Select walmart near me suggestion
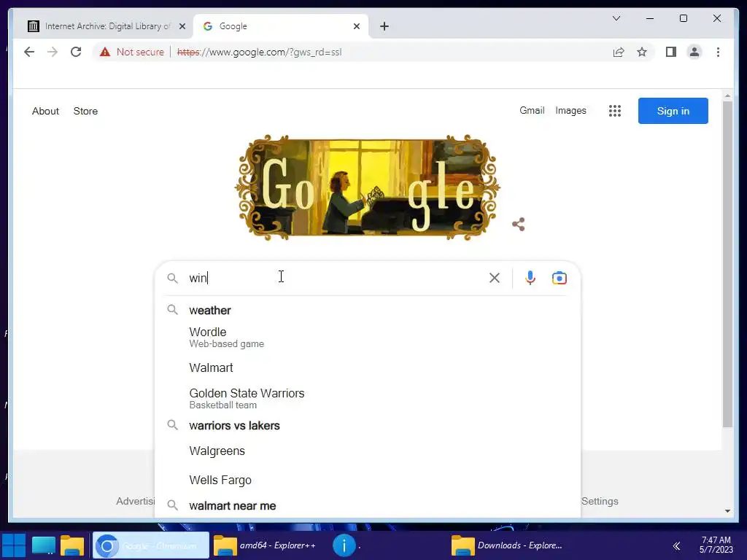The width and height of the screenshot is (747, 560). click(x=368, y=506)
